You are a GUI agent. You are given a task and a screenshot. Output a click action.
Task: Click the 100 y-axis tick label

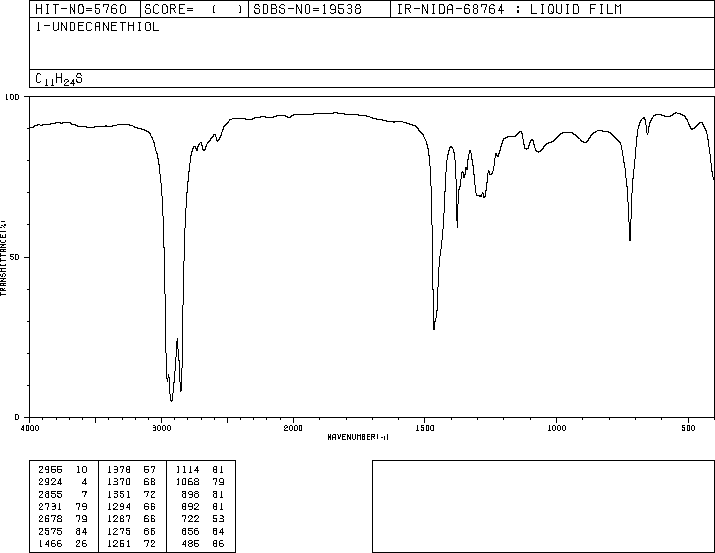12,97
